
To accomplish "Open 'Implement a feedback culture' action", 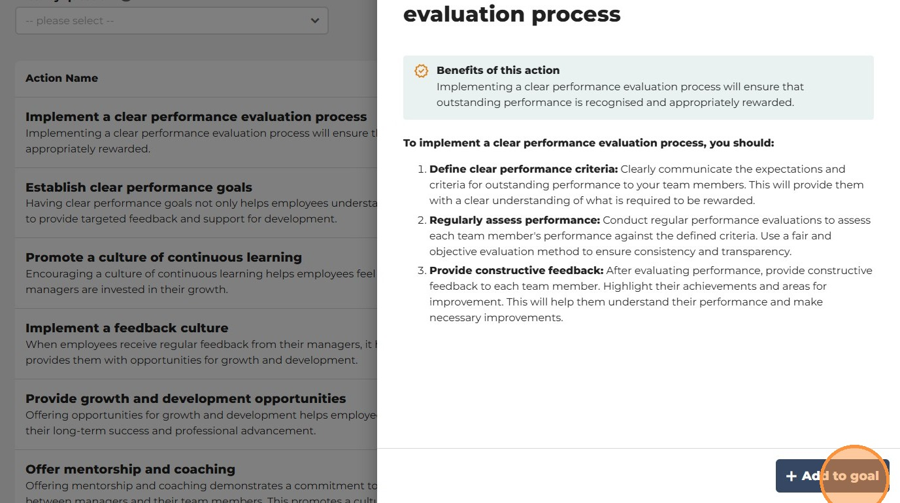I will (127, 328).
